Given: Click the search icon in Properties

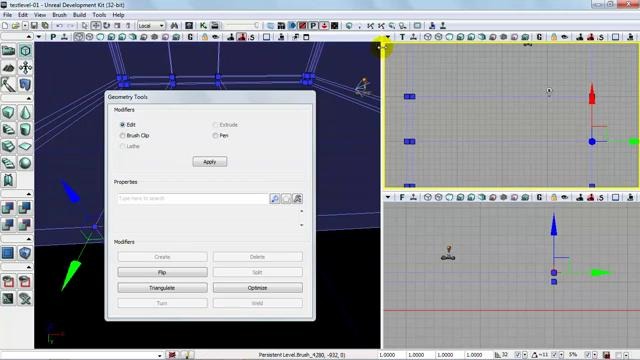Looking at the screenshot, I should click(x=275, y=199).
